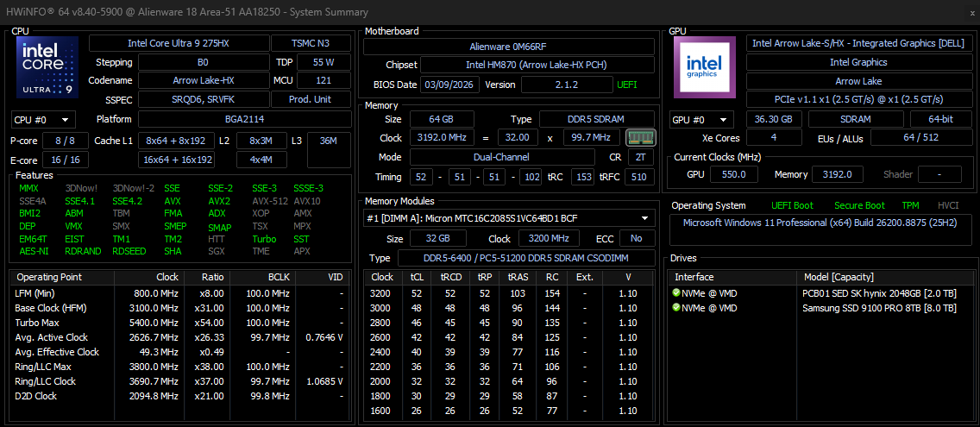Close the System Summary window
This screenshot has height=427, width=980.
pyautogui.click(x=971, y=12)
